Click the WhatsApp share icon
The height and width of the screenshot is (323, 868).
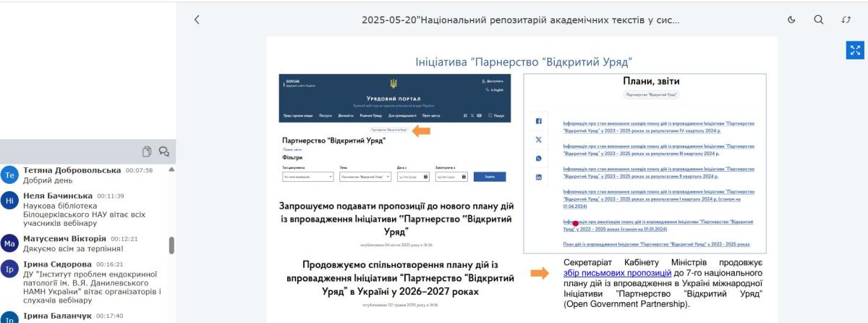(537, 158)
